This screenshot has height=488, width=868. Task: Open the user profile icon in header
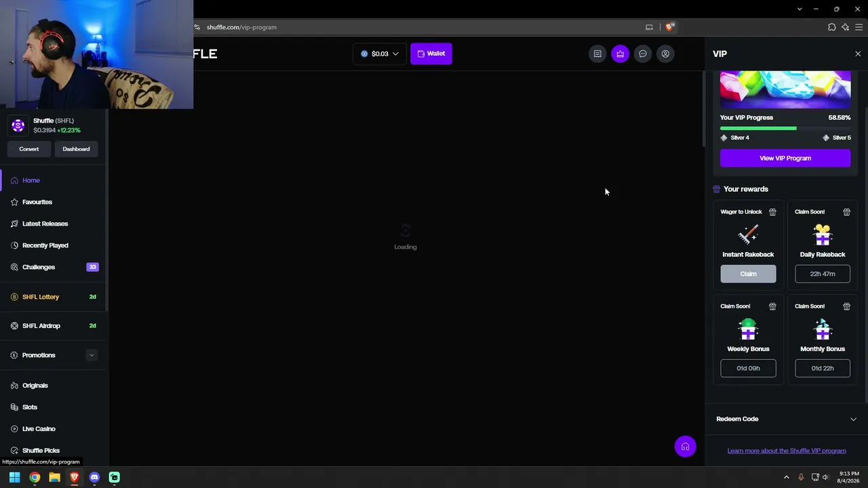[665, 54]
